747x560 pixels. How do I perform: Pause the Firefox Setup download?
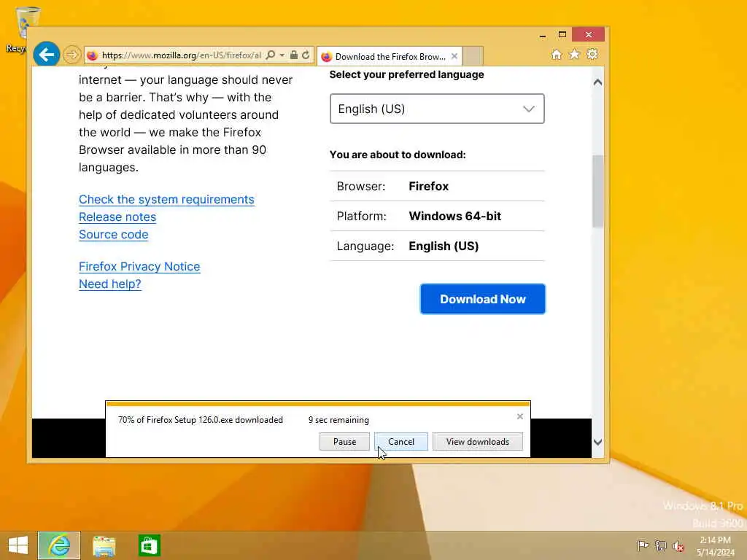click(344, 441)
